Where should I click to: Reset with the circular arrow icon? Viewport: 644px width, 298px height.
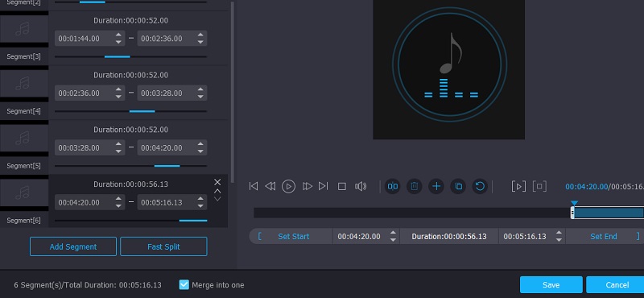click(480, 187)
